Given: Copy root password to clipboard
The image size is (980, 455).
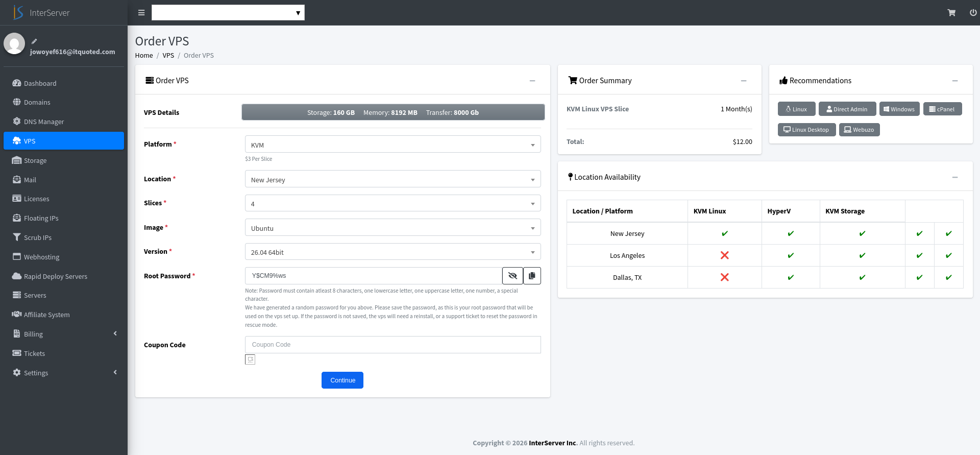Looking at the screenshot, I should pyautogui.click(x=532, y=276).
